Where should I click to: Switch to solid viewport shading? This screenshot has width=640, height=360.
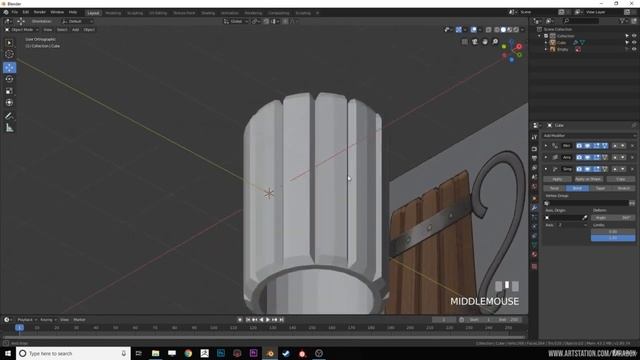pos(503,30)
